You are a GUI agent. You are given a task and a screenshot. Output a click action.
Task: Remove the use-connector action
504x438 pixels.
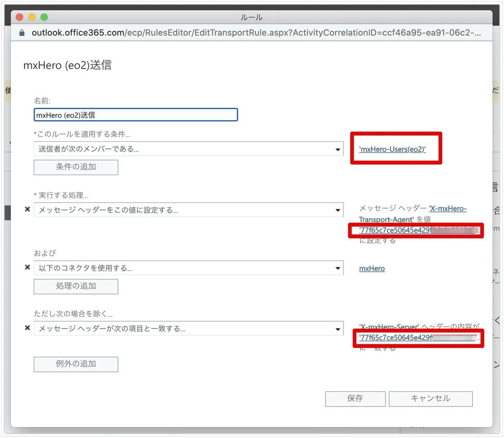click(27, 267)
